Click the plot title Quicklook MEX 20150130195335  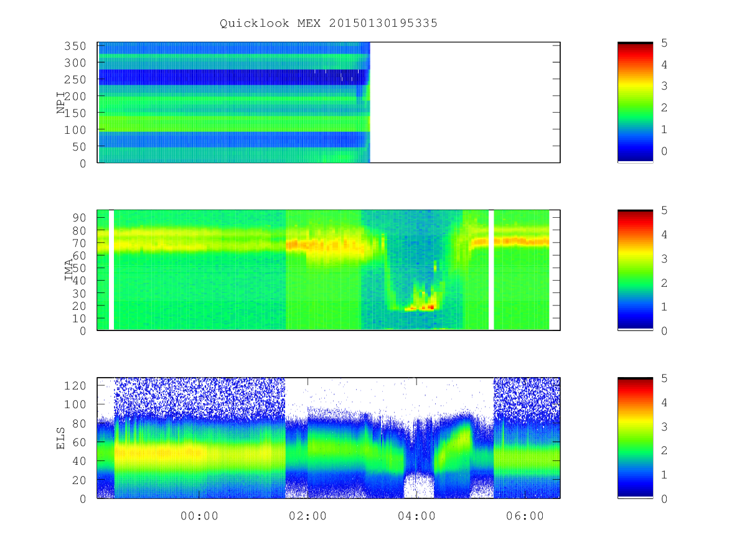329,23
